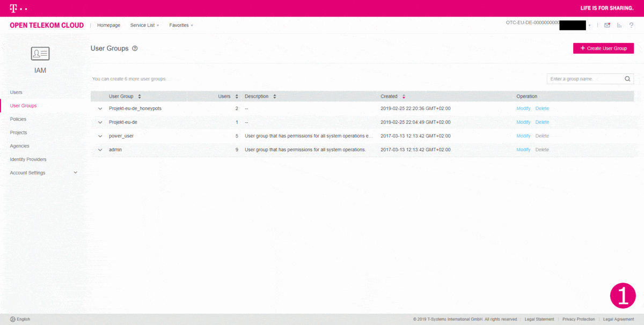Open the Service List menu
The width and height of the screenshot is (644, 325).
(x=143, y=25)
